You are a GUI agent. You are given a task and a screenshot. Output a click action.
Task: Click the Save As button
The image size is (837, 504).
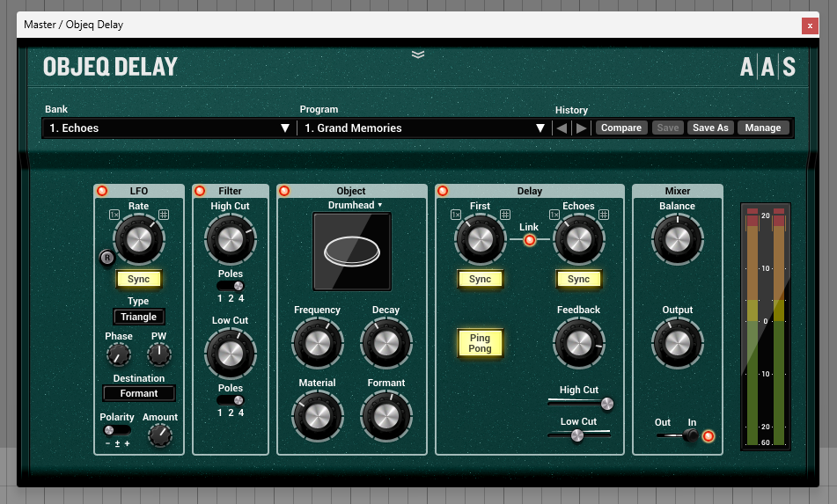tap(710, 128)
